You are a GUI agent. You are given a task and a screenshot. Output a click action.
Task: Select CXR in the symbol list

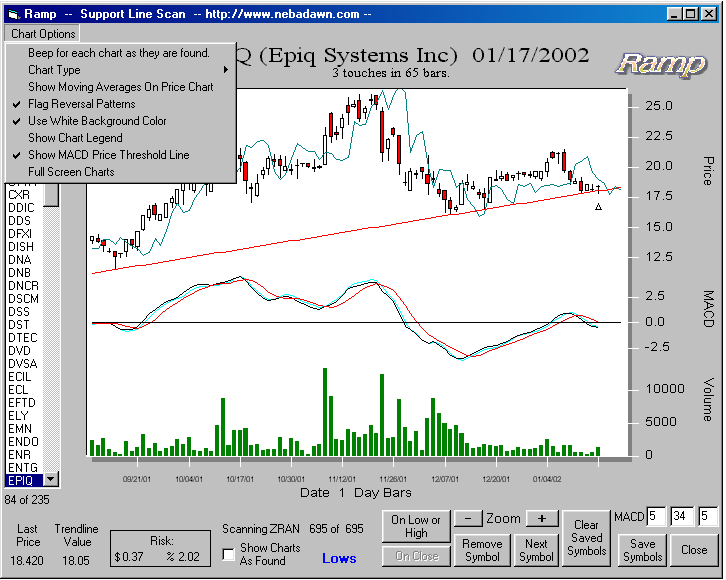24,195
